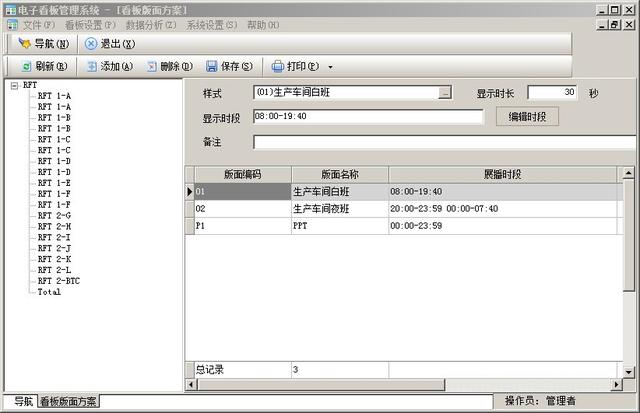Open the 样式 style selector button

point(445,93)
